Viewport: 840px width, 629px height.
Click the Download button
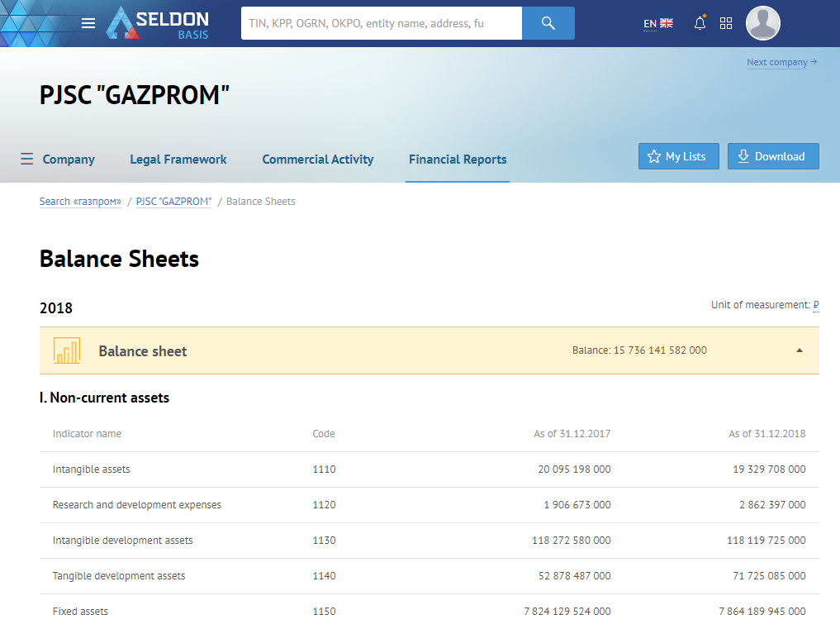tap(773, 156)
